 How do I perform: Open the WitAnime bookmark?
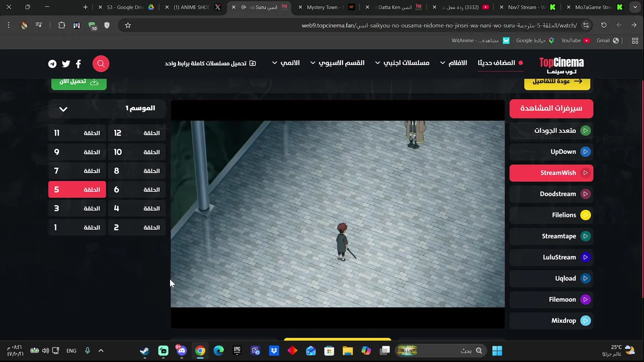coord(480,40)
